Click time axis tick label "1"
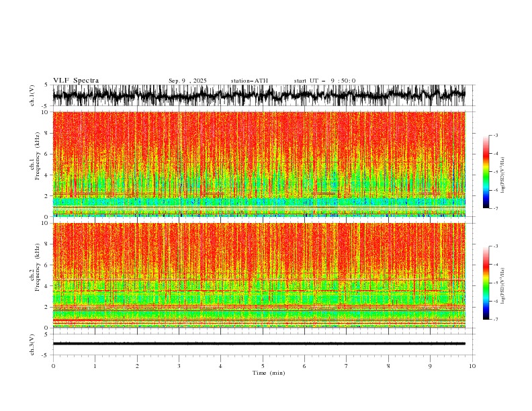Image resolution: width=532 pixels, height=411 pixels. pyautogui.click(x=95, y=366)
